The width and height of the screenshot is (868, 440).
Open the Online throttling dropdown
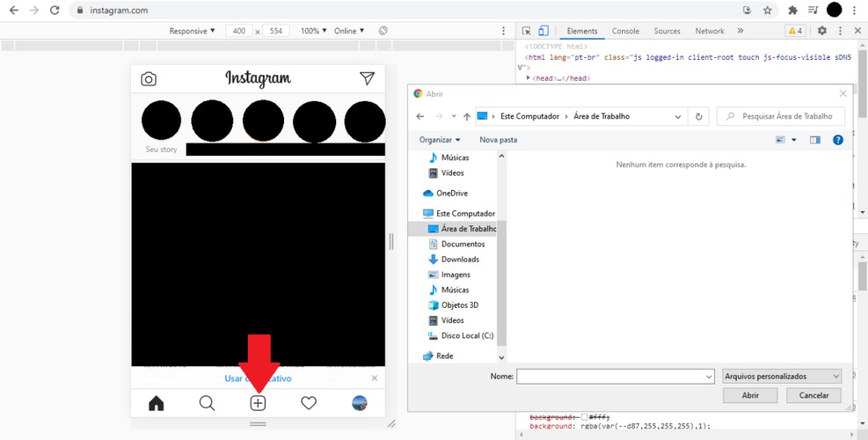[x=349, y=31]
